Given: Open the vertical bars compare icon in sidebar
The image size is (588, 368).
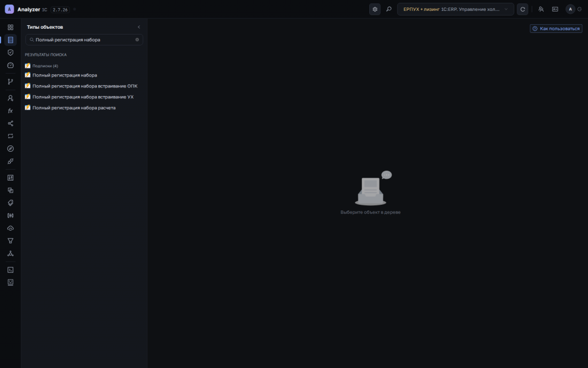Looking at the screenshot, I should coord(10,216).
